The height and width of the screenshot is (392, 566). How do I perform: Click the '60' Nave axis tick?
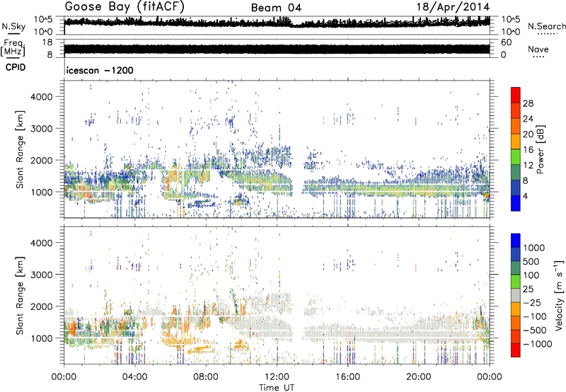pos(506,42)
